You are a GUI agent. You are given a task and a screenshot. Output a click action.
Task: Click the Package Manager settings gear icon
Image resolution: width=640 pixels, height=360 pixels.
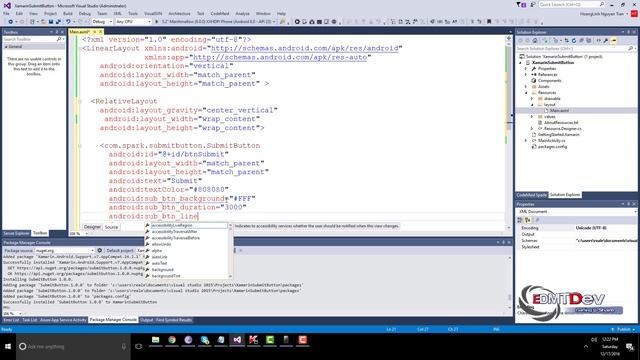coord(100,250)
